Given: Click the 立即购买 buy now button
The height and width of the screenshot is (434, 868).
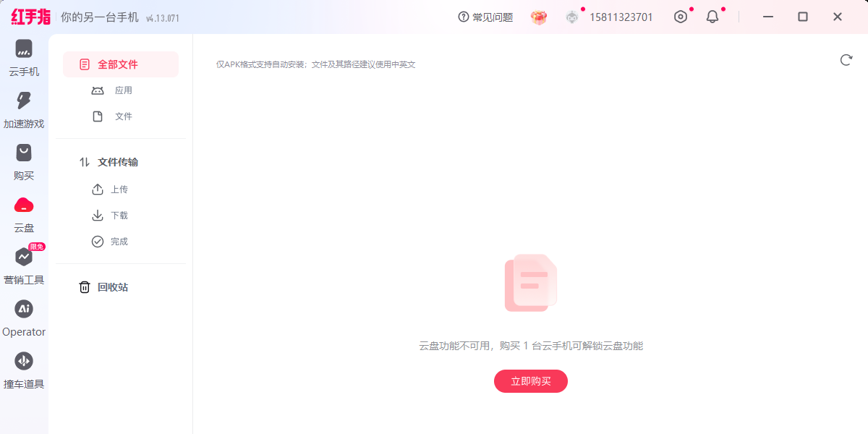Looking at the screenshot, I should click(x=531, y=381).
